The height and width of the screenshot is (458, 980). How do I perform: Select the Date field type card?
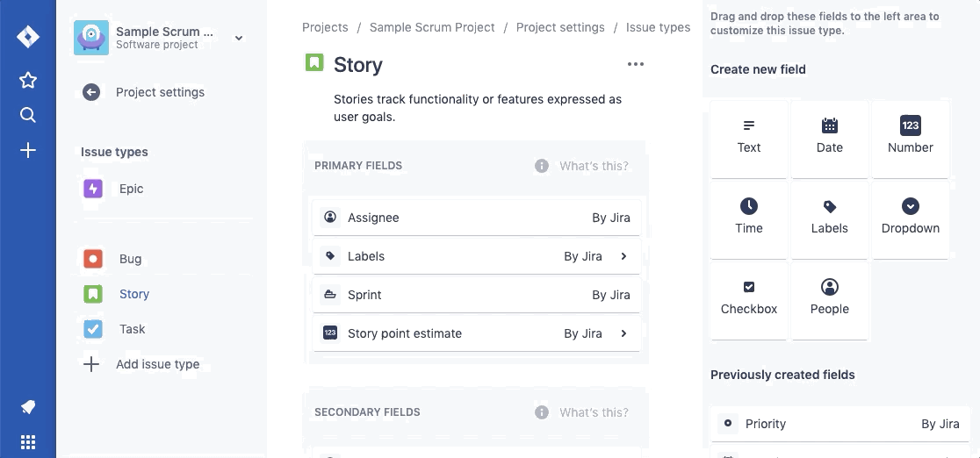(x=829, y=140)
